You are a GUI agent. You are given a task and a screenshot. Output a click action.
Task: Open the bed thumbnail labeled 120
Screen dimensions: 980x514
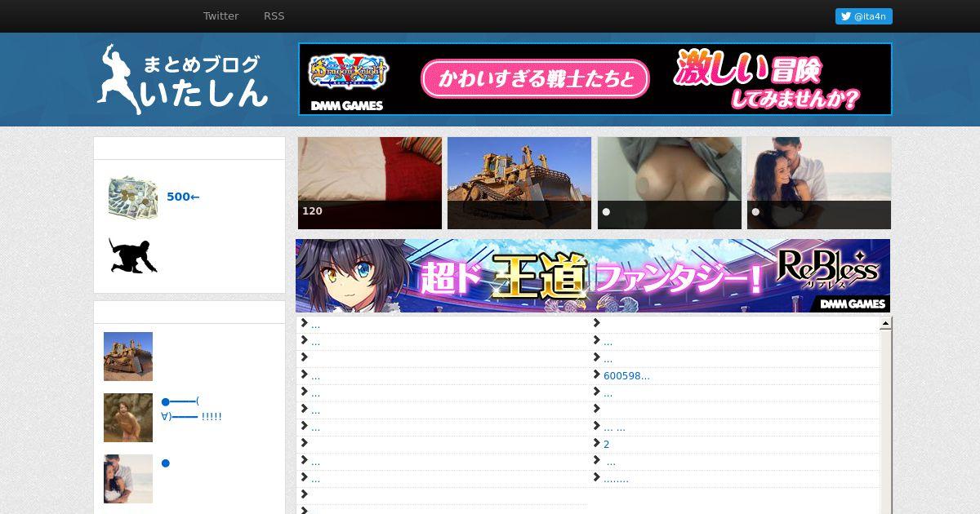370,183
